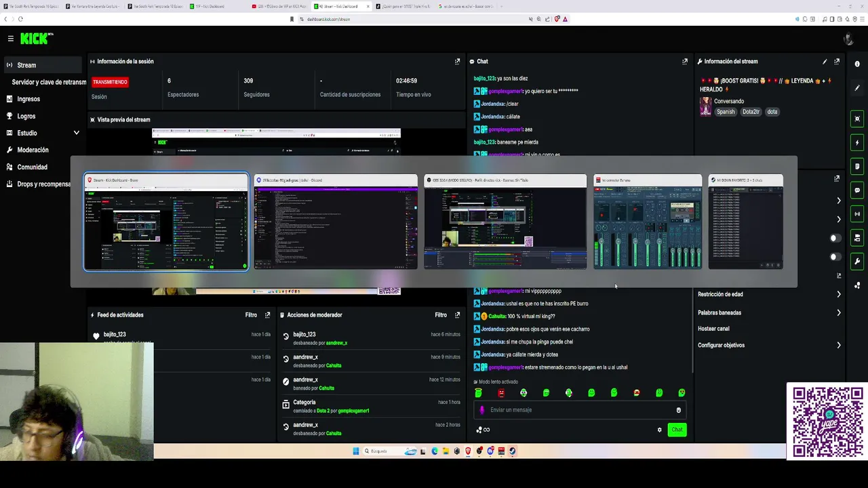868x488 pixels.
Task: Click the Kick logo
Action: point(36,39)
